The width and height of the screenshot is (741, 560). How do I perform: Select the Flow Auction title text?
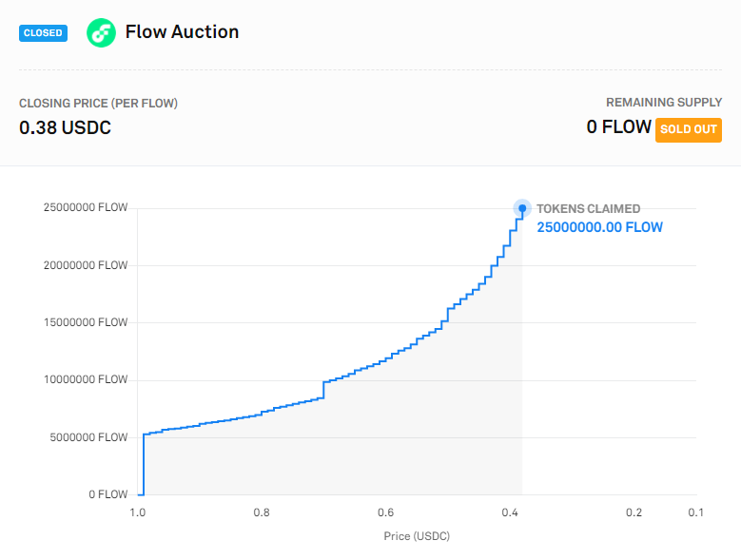point(182,31)
